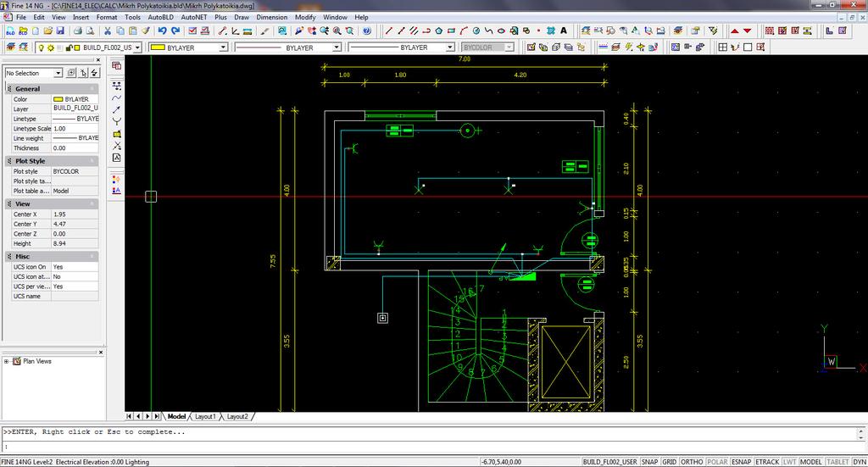868x467 pixels.
Task: Open the yellow BYLAYER color dropdown
Action: [223, 47]
